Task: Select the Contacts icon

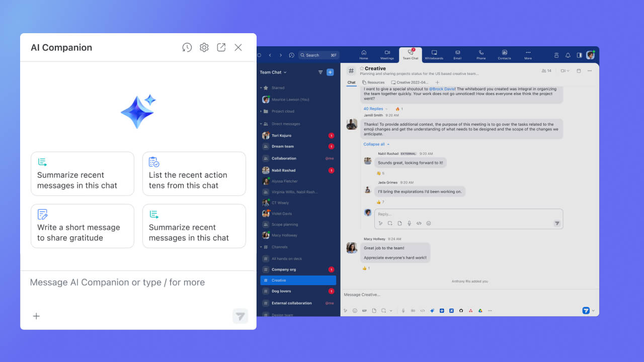Action: 504,55
